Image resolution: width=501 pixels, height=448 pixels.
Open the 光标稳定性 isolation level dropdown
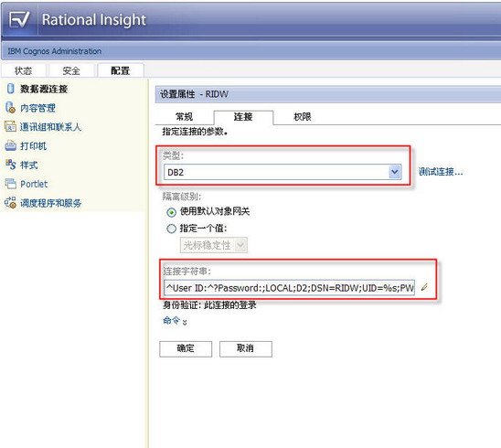(x=213, y=245)
